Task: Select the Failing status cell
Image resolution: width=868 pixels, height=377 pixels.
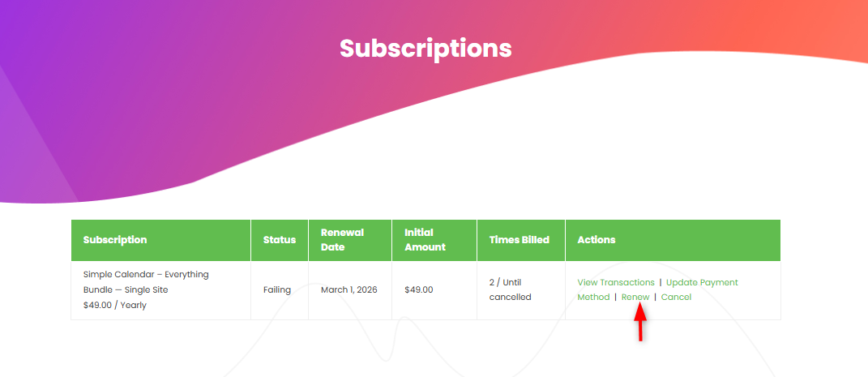Action: (x=277, y=289)
